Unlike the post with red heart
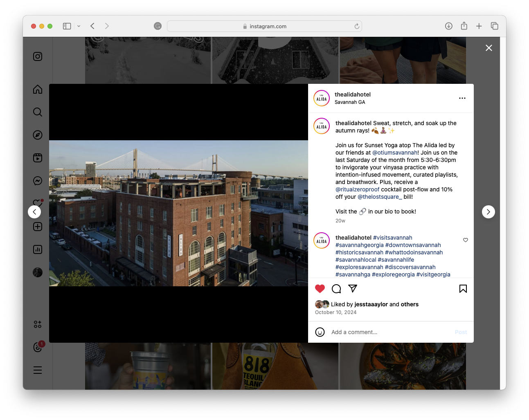The height and width of the screenshot is (420, 529). [320, 289]
